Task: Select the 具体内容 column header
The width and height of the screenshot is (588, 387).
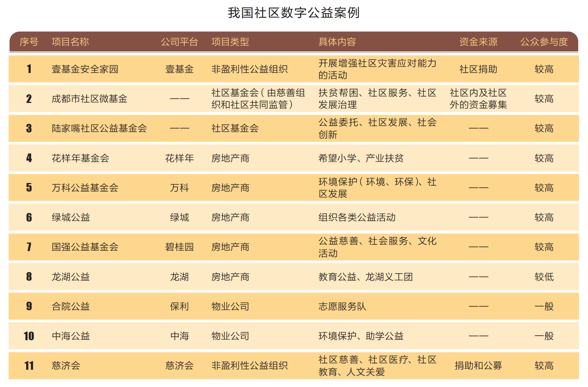Action: [337, 42]
